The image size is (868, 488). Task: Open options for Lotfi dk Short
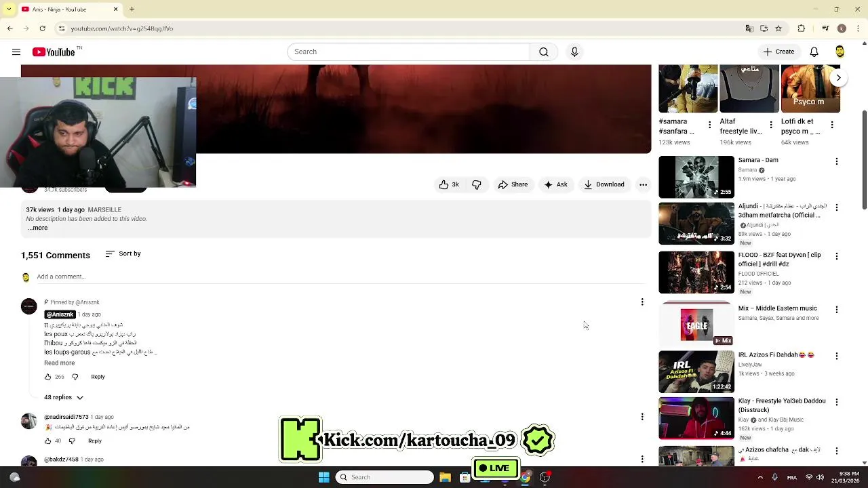point(832,125)
